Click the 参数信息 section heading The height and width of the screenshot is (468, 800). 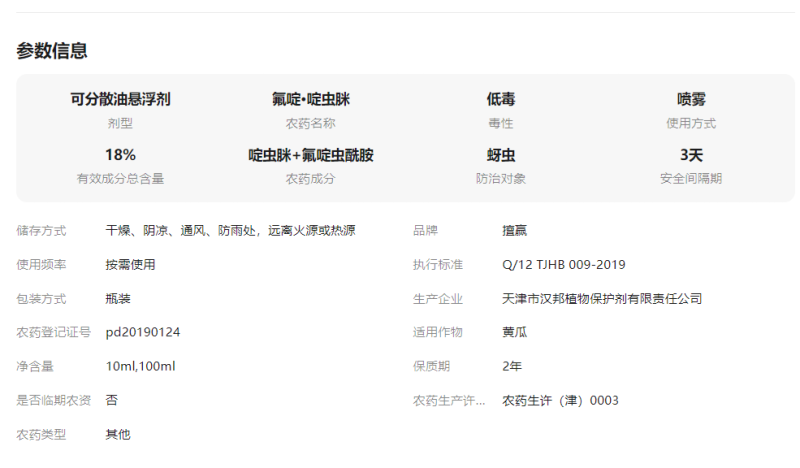click(52, 51)
